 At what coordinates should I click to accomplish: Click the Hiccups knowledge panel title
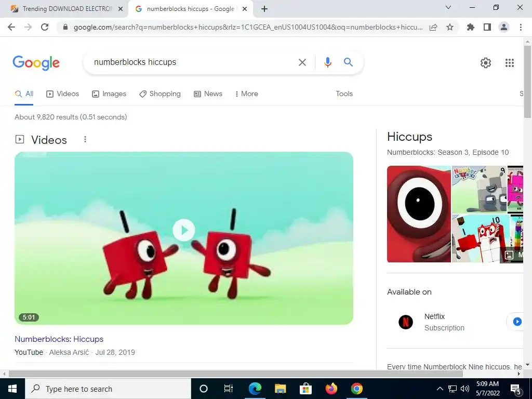click(x=409, y=137)
